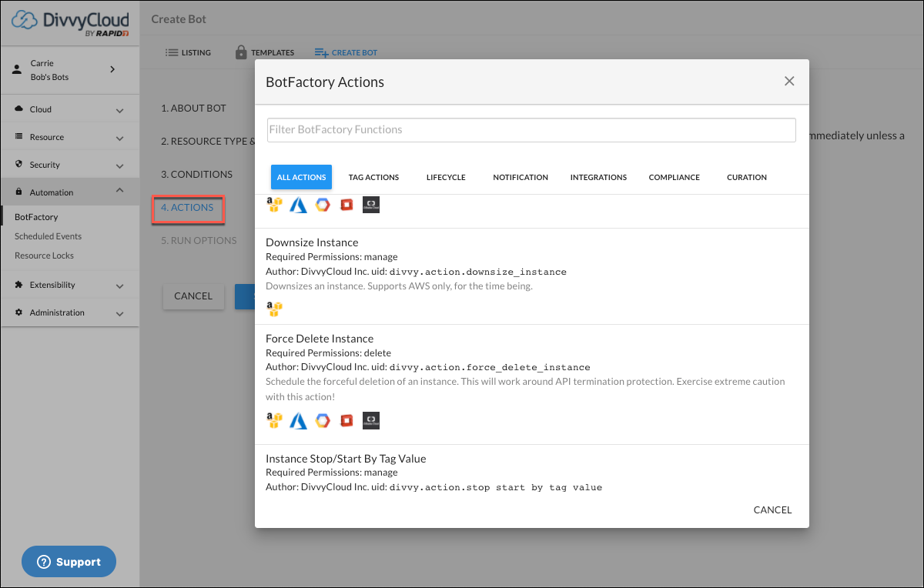Click the Alibaba Cloud icon under Force Delete Instance

(x=371, y=420)
